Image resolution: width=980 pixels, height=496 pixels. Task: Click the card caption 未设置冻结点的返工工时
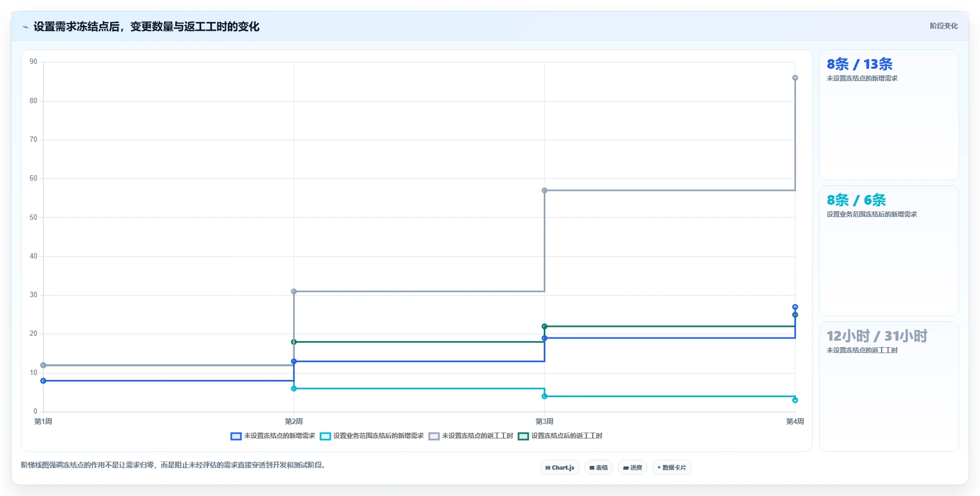pos(862,350)
